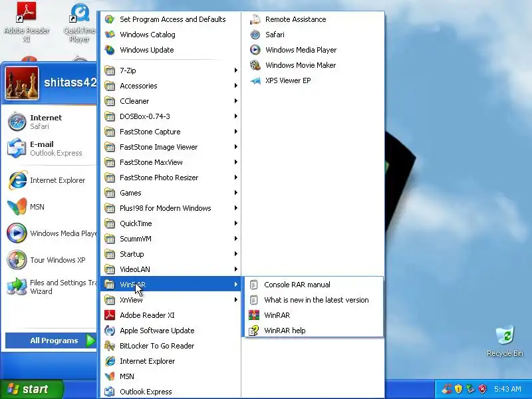Viewport: 532px width, 399px height.
Task: Launch Safari from programs list
Action: (x=313, y=35)
